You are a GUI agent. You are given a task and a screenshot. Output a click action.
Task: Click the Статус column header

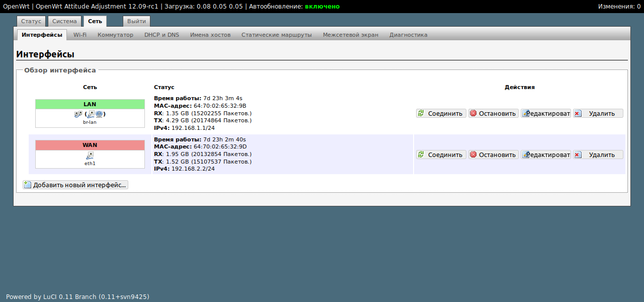coord(164,87)
